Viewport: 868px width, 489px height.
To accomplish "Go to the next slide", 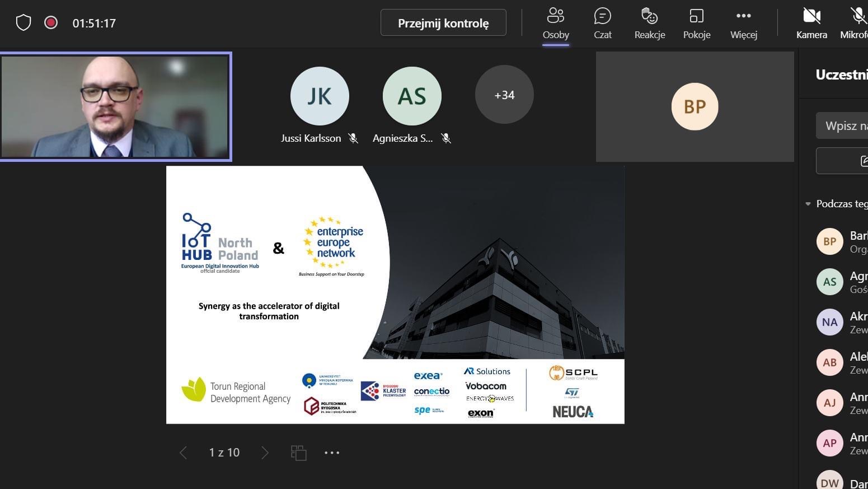I will 265,453.
